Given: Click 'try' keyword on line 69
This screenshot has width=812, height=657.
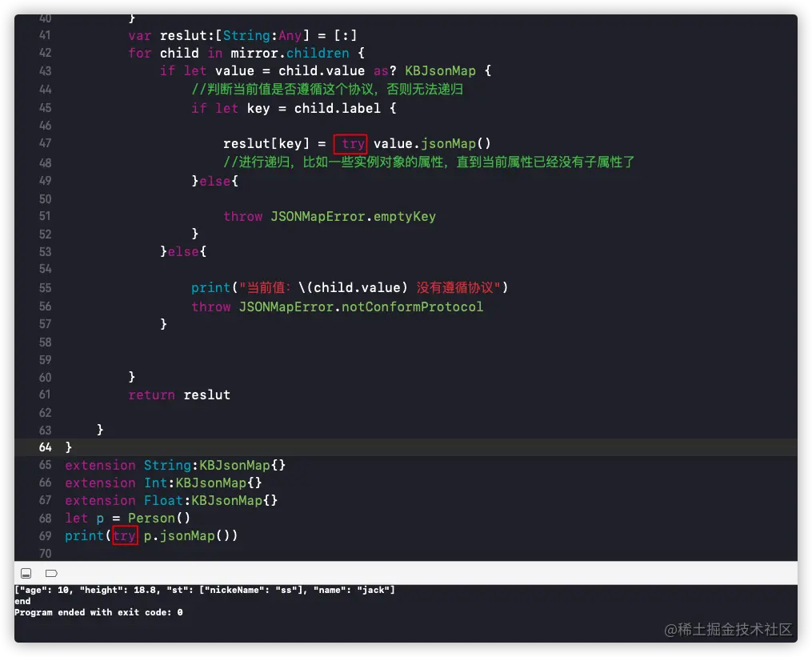Looking at the screenshot, I should click(x=125, y=535).
